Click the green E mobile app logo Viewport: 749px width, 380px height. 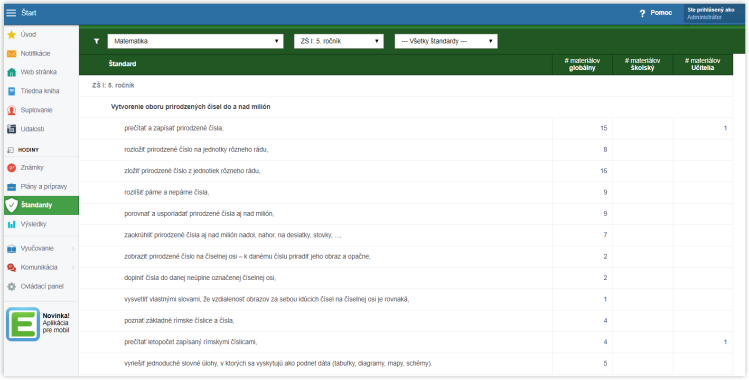pyautogui.click(x=22, y=324)
